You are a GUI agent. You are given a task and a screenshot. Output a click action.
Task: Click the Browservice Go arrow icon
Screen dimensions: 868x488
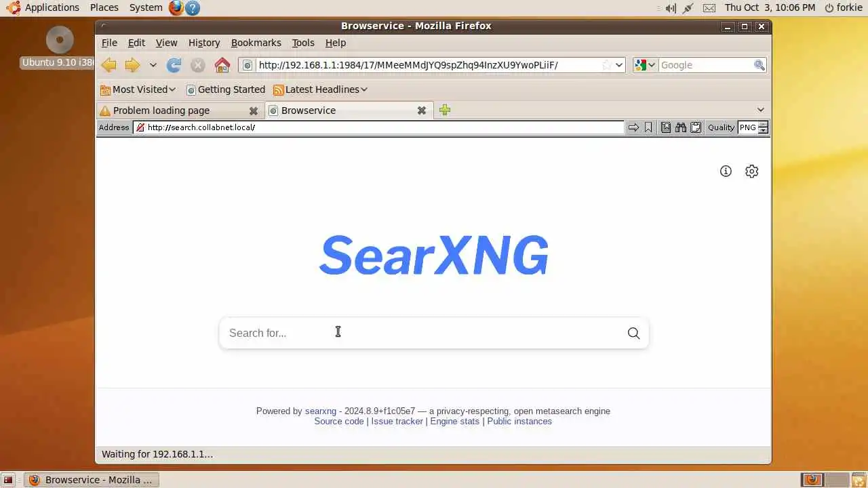point(633,127)
